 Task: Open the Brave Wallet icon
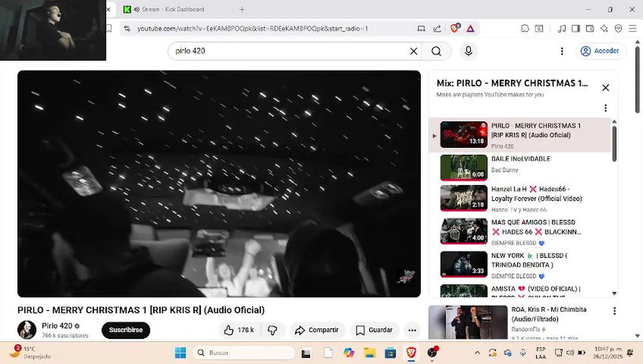click(x=589, y=29)
